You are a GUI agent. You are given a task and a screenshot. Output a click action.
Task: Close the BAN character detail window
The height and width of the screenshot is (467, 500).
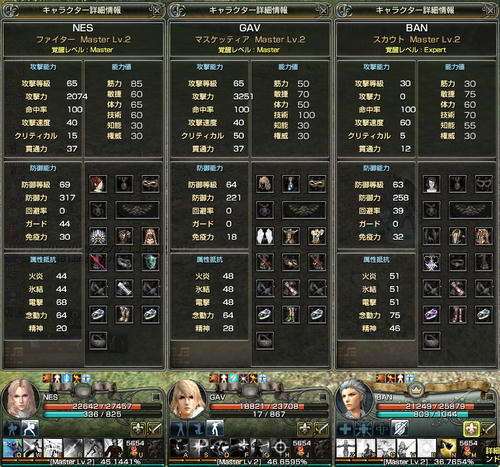491,11
